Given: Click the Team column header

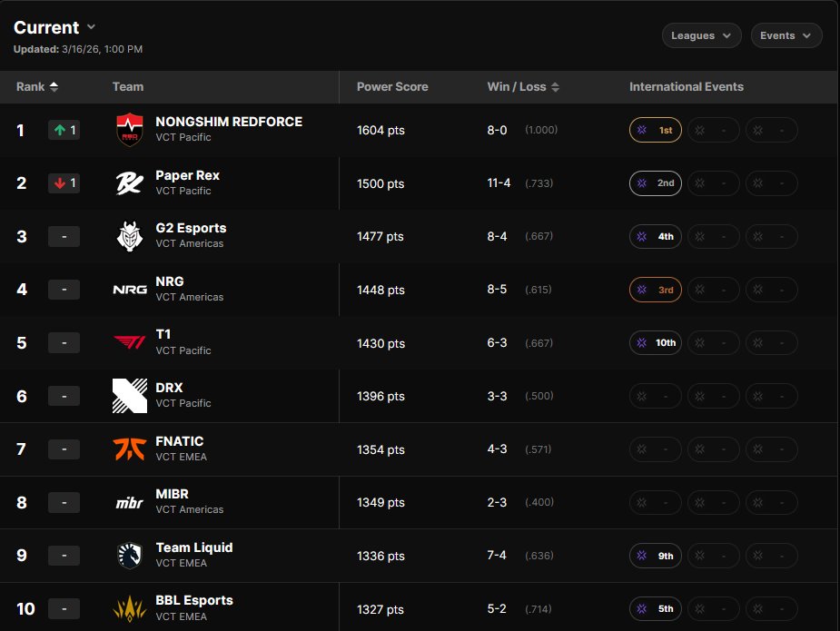Looking at the screenshot, I should 128,87.
